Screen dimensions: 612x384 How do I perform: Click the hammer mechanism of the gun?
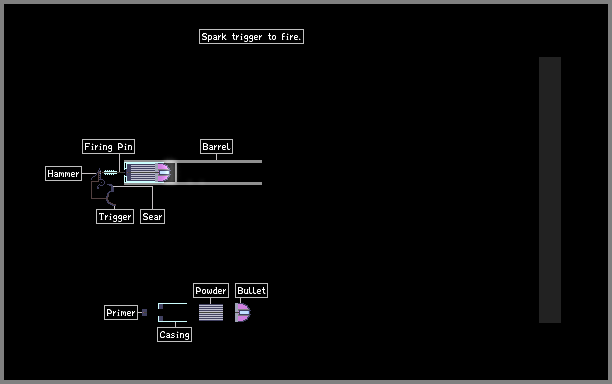tap(100, 178)
